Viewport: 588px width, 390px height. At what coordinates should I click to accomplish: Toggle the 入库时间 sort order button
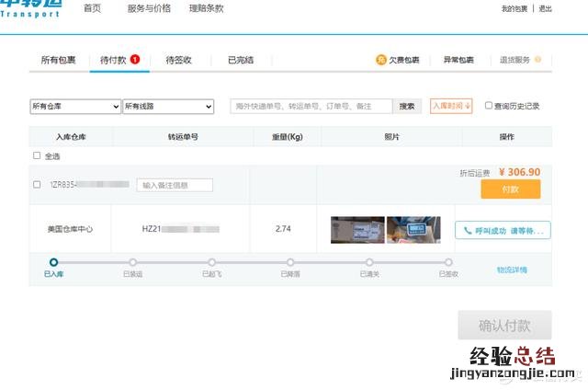click(452, 106)
